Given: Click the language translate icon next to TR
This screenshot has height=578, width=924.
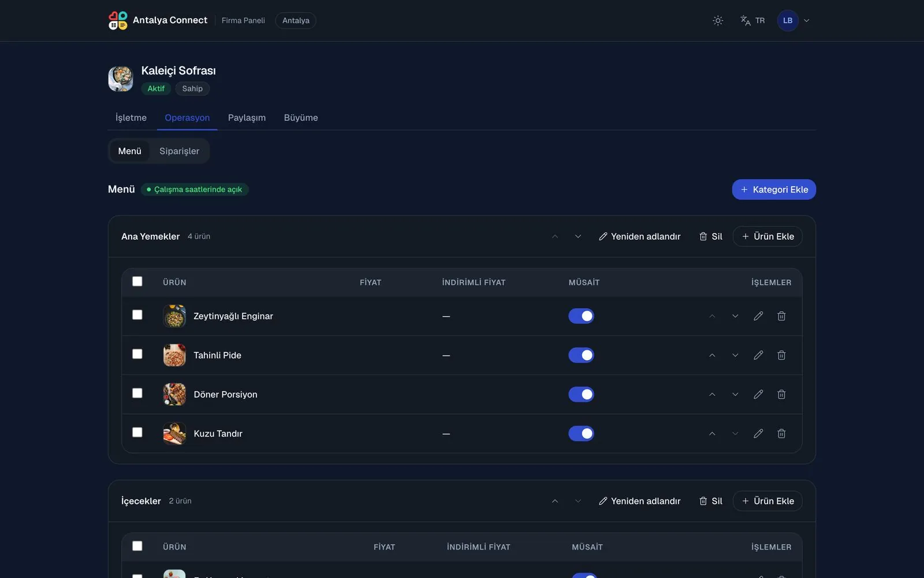Looking at the screenshot, I should tap(746, 20).
